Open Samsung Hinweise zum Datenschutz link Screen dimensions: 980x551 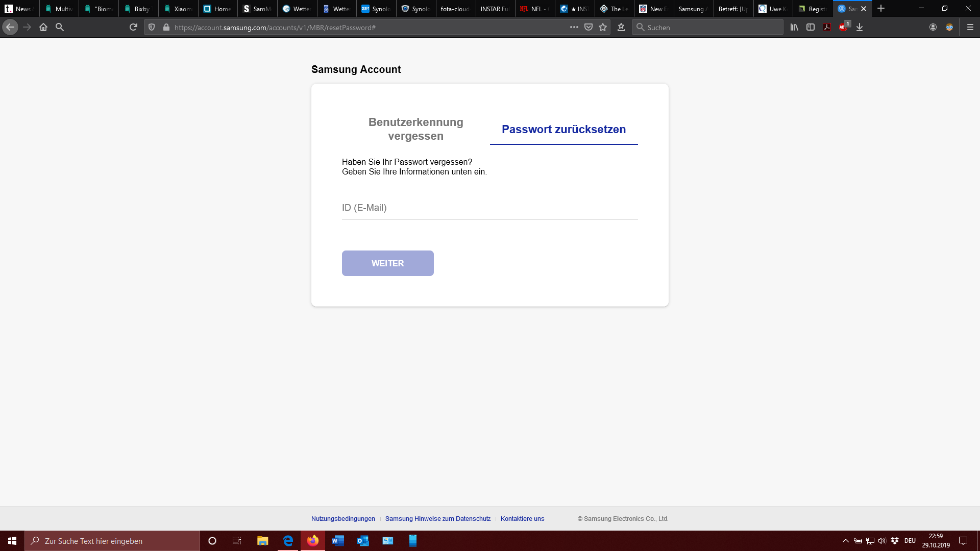(438, 519)
